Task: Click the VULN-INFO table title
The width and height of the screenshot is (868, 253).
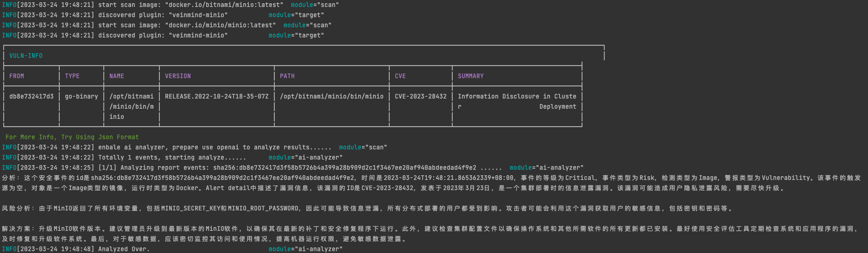Action: click(26, 56)
